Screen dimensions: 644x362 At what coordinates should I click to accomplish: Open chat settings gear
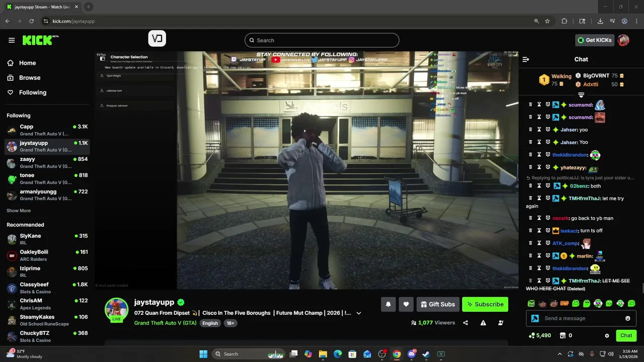607,335
